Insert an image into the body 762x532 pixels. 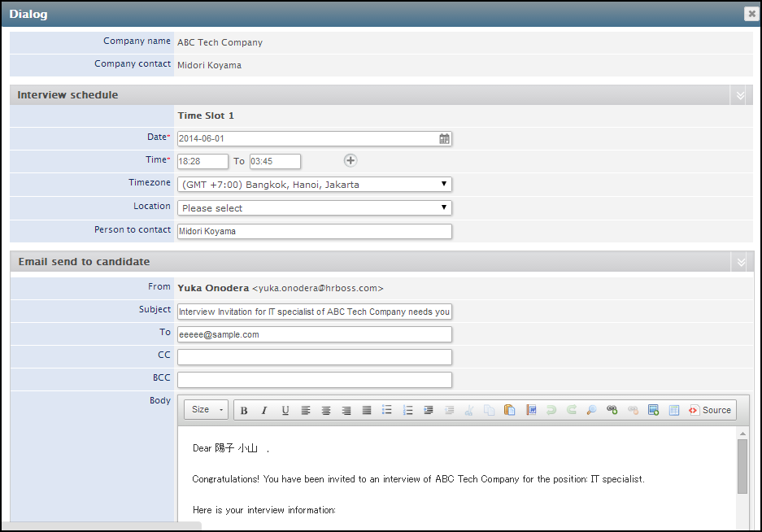654,410
